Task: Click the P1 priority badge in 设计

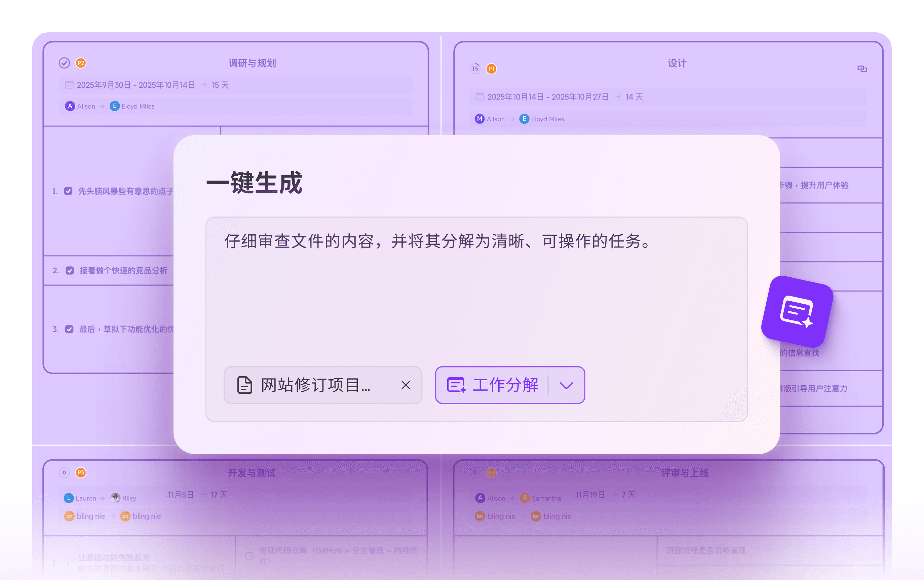Action: [491, 69]
